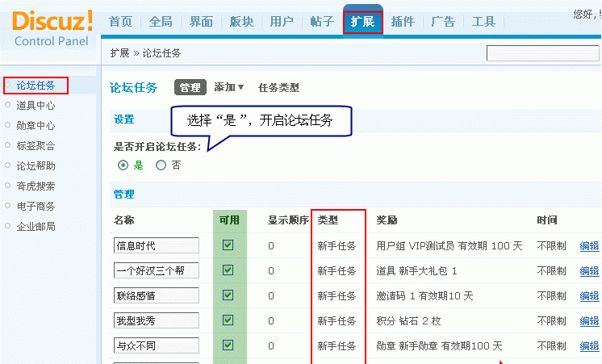Expand the 添加 dropdown
The image size is (602, 364).
pos(229,87)
